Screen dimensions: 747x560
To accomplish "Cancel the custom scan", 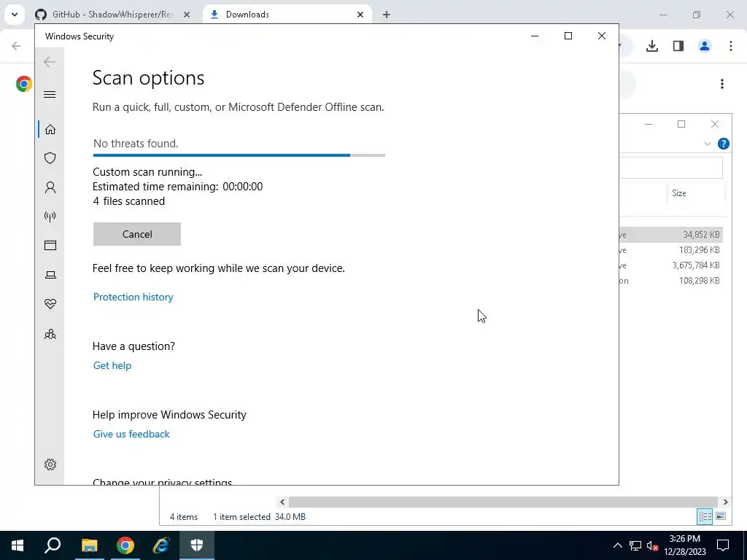I will click(x=137, y=234).
